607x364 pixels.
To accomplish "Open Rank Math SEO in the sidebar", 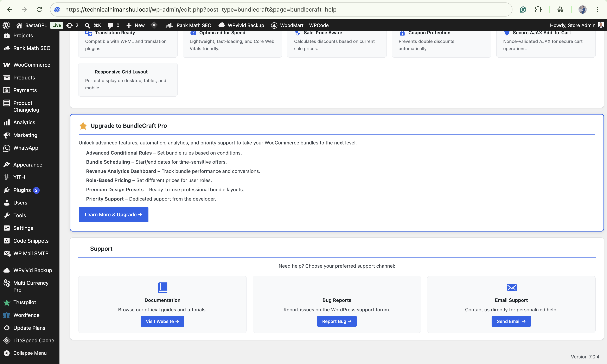I will [x=30, y=48].
